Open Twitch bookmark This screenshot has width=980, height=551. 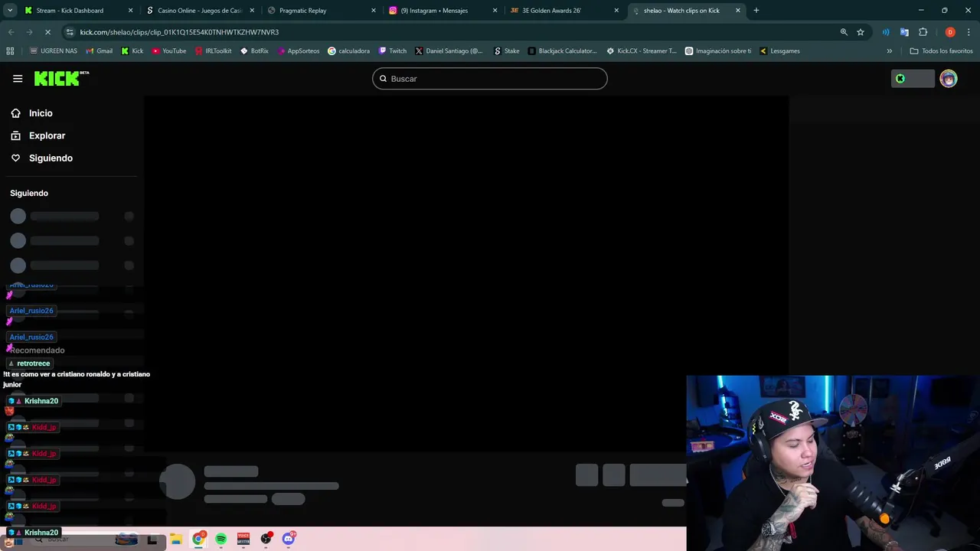click(x=393, y=51)
